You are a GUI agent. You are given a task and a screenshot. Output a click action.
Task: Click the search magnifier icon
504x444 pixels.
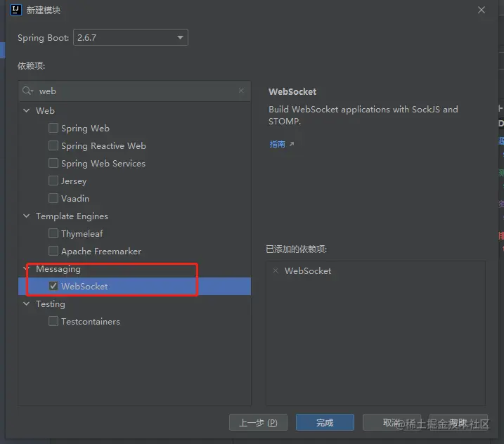(27, 91)
